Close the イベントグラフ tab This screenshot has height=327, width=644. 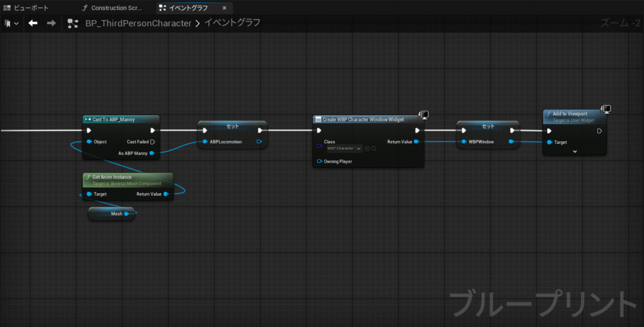pyautogui.click(x=225, y=8)
